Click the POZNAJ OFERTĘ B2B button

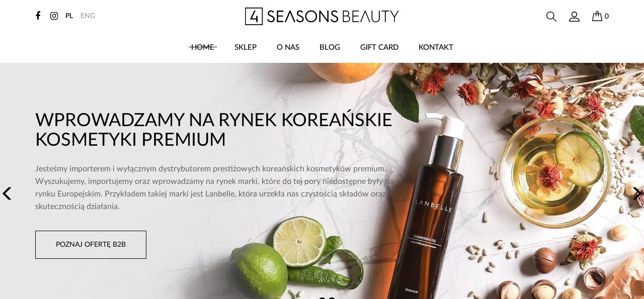click(91, 245)
